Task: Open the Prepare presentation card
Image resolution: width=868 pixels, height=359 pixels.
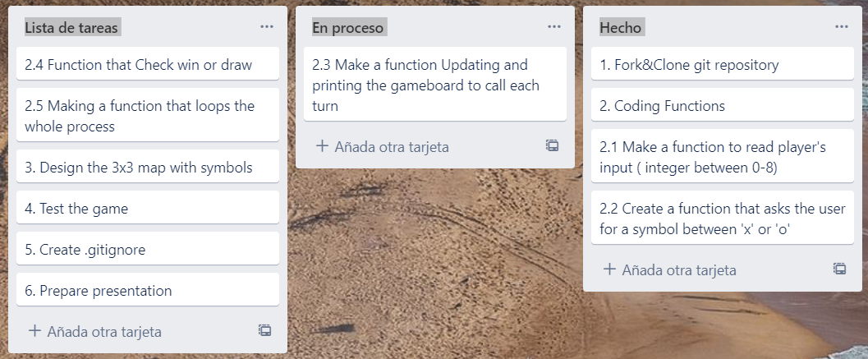Action: [x=148, y=289]
